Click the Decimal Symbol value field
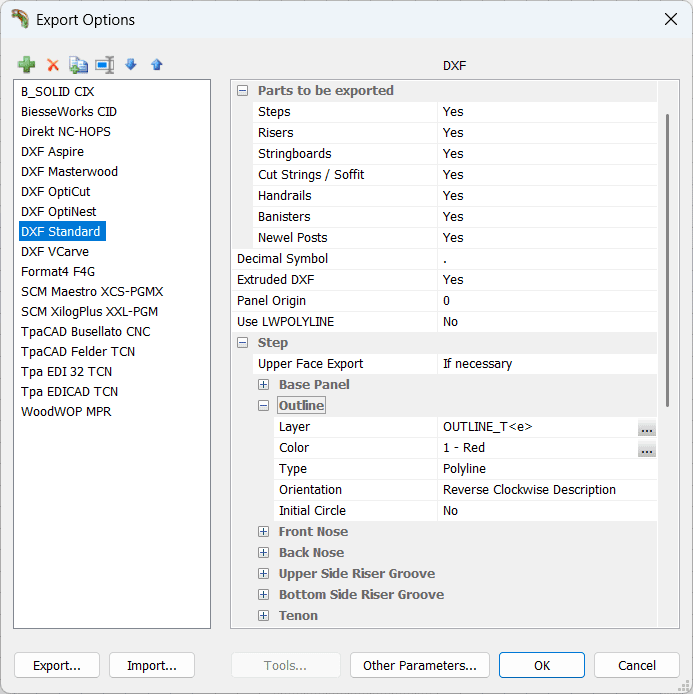The width and height of the screenshot is (693, 694). click(547, 259)
